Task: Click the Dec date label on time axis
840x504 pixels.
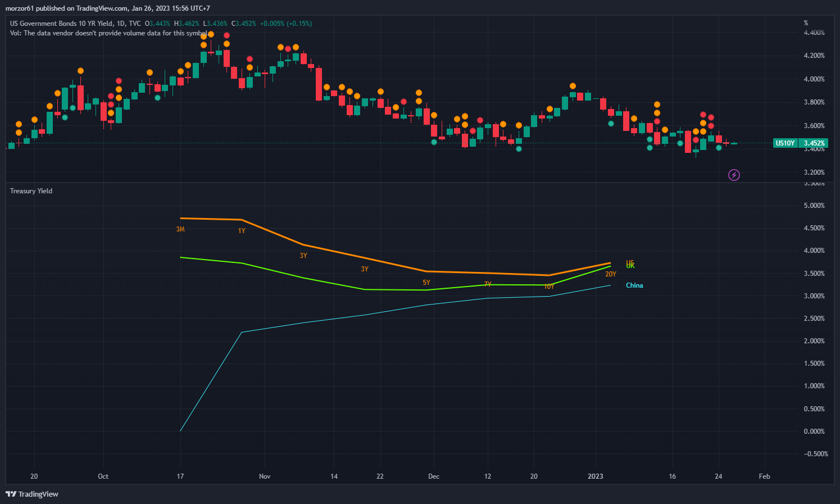Action: tap(434, 476)
